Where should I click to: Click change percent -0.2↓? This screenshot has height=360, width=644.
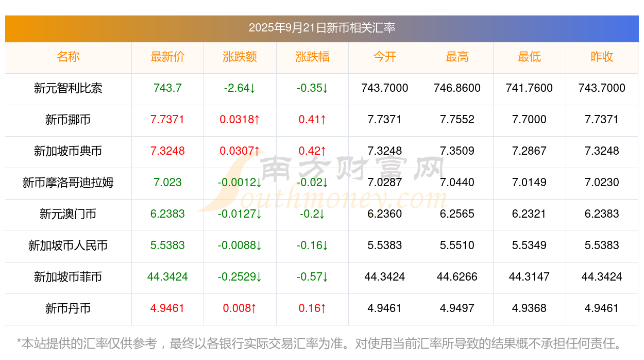(312, 214)
